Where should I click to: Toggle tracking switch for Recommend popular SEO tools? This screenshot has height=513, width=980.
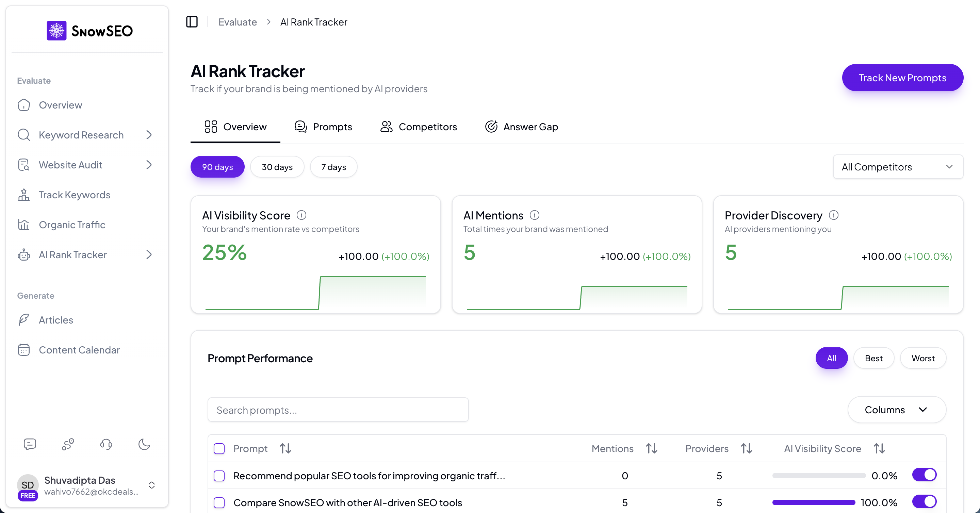point(925,475)
